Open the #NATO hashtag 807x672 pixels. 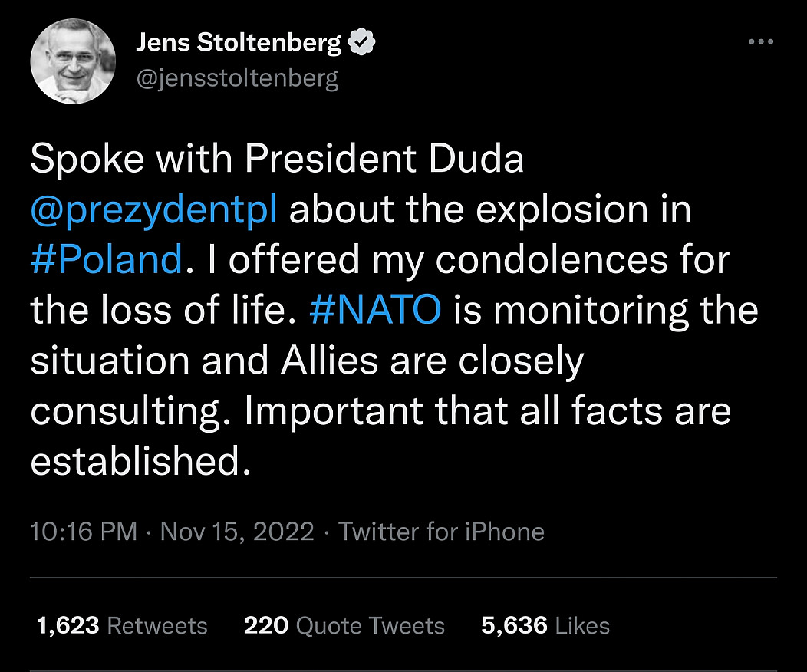(x=376, y=311)
